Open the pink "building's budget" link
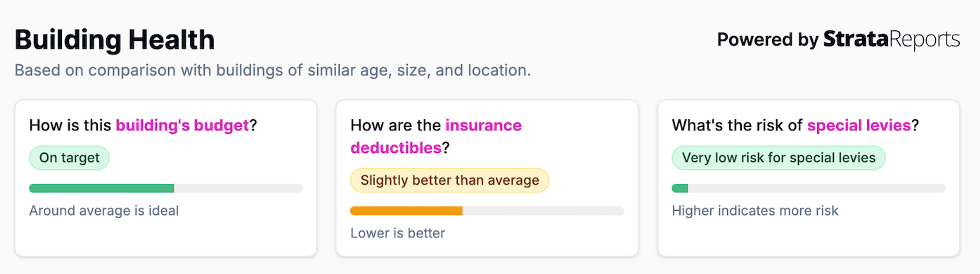980x274 pixels. pos(182,125)
